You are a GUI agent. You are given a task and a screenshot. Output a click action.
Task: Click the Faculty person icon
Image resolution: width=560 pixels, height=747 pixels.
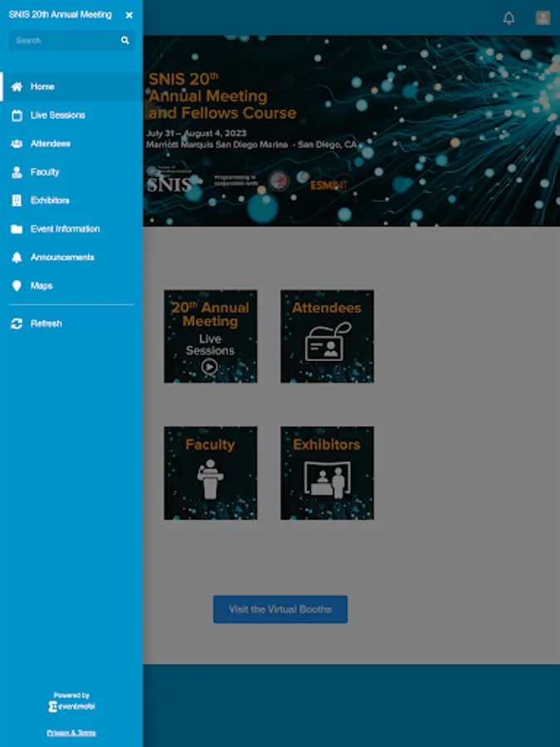tap(17, 172)
